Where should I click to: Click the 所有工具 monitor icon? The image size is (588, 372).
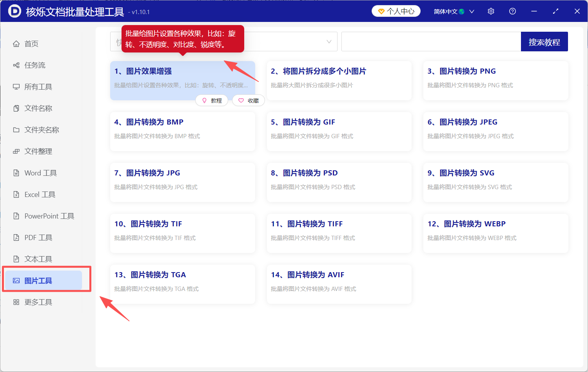click(16, 87)
